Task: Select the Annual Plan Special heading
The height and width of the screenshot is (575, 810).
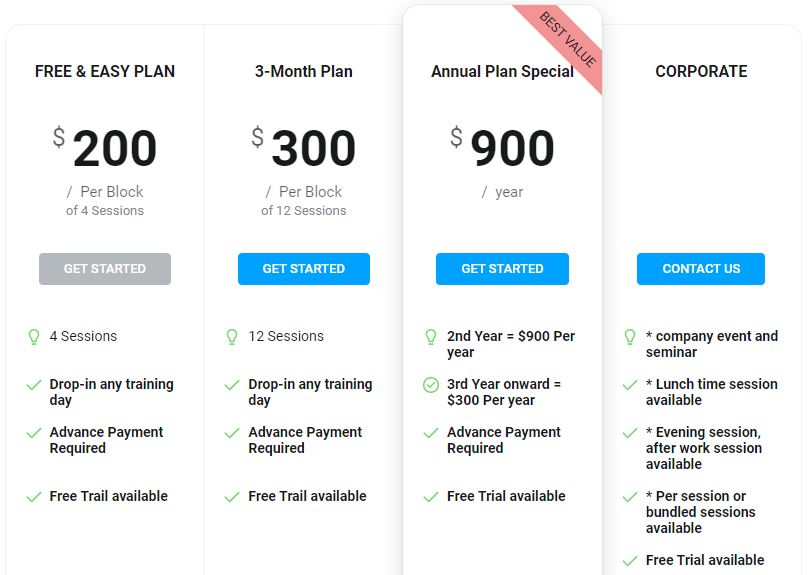Action: click(502, 71)
